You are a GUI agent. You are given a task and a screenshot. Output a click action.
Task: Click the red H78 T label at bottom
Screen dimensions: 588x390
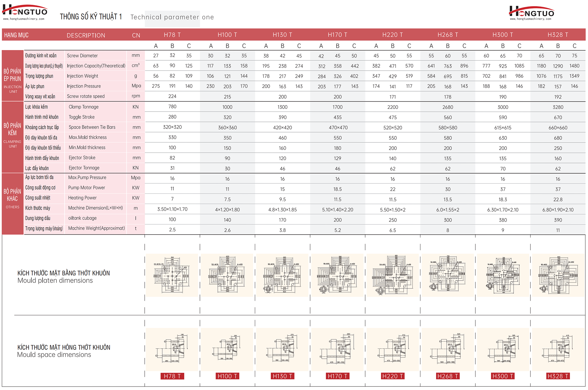click(x=172, y=376)
